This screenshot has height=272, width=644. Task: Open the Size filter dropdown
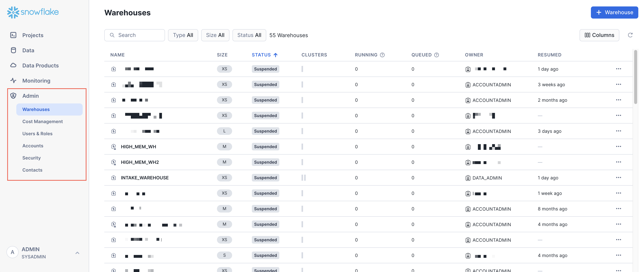[215, 35]
